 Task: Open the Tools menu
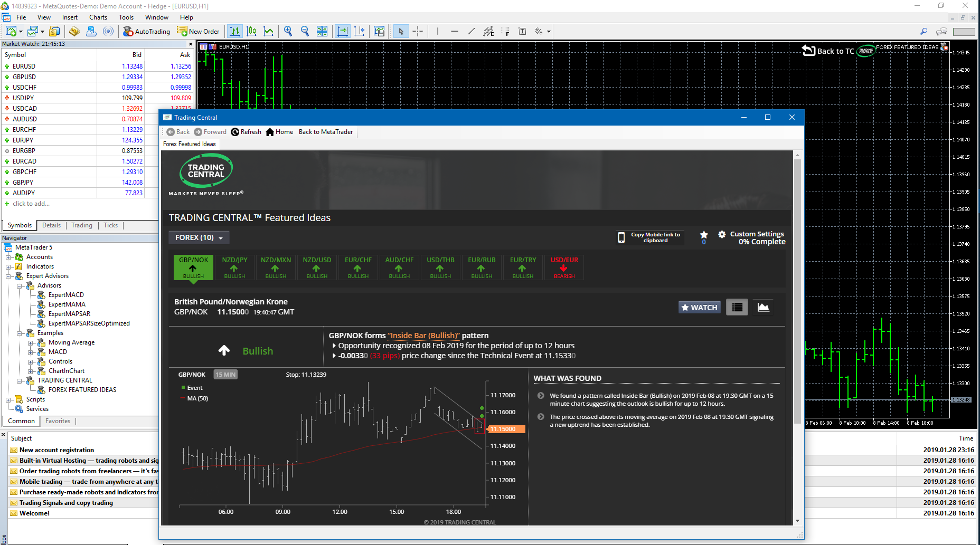click(x=126, y=17)
